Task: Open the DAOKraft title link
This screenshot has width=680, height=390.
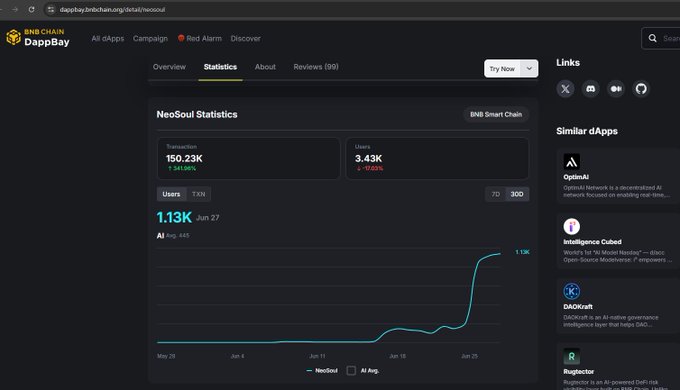Action: point(578,307)
